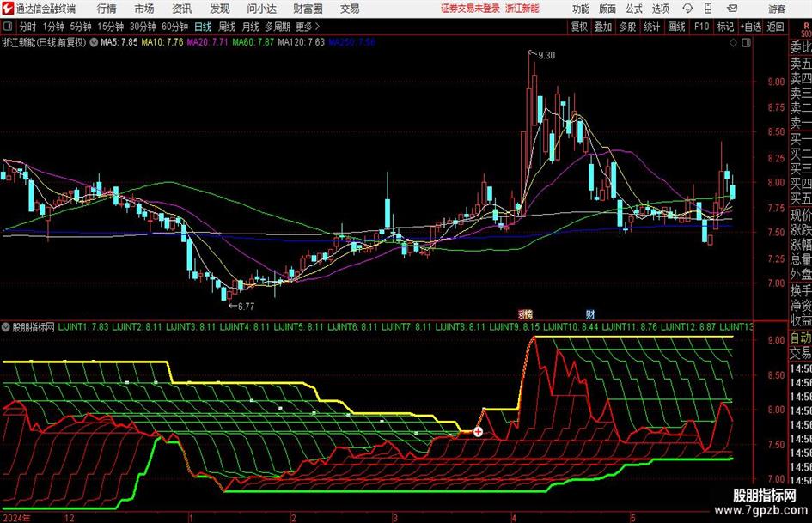The width and height of the screenshot is (812, 523).
Task: Click the 统计 statistics toolbar button
Action: pyautogui.click(x=651, y=27)
